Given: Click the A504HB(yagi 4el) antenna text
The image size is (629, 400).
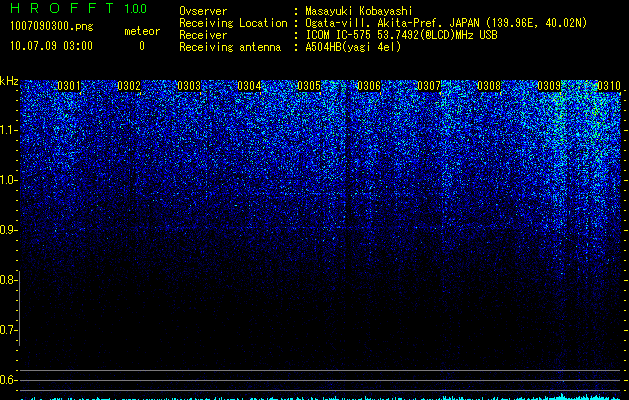Looking at the screenshot, I should tap(353, 47).
